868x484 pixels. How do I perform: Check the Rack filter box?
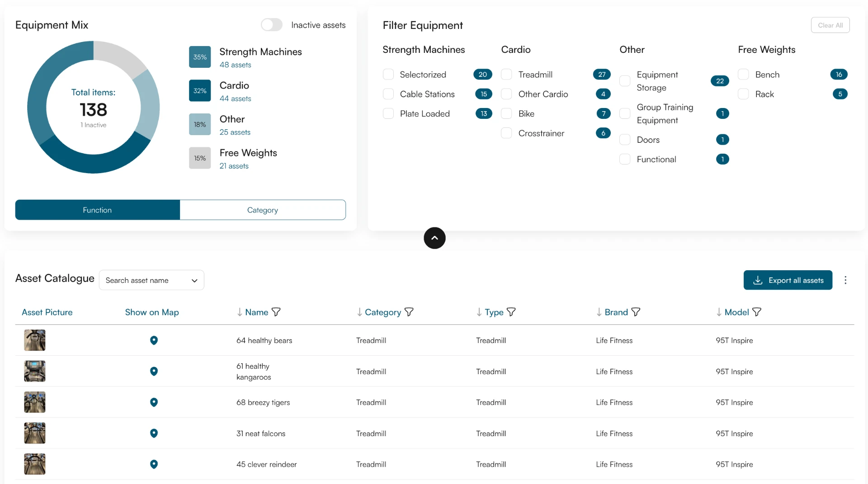point(744,94)
